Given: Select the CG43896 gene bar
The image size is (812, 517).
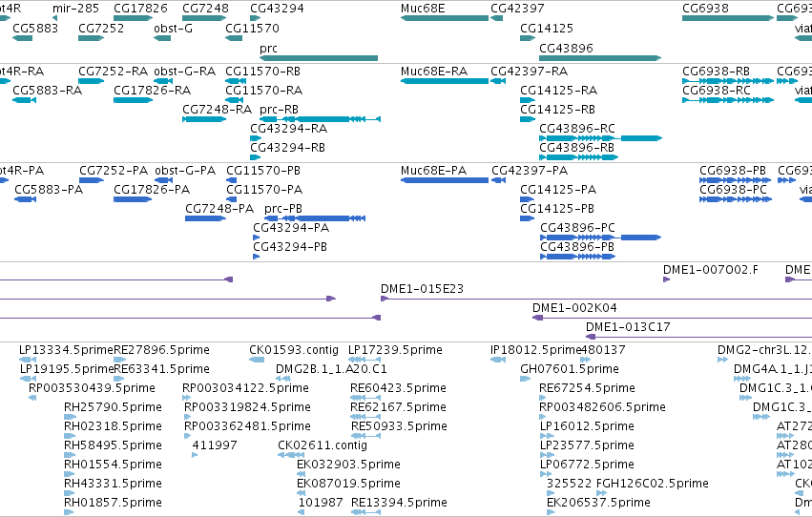Looking at the screenshot, I should pyautogui.click(x=600, y=58).
